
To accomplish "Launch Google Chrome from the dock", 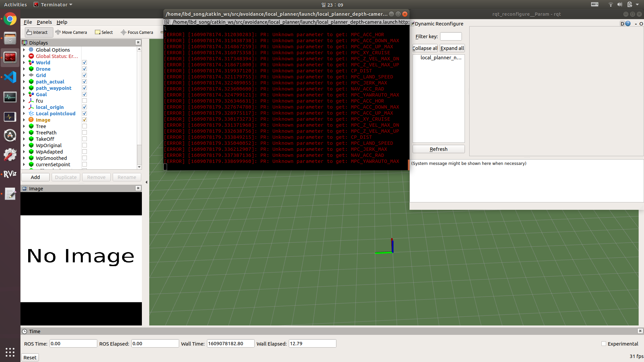I will pos(10,19).
